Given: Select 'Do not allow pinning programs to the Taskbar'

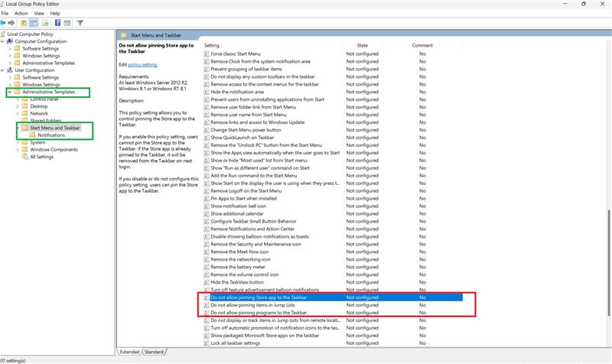Looking at the screenshot, I should click(x=259, y=313).
